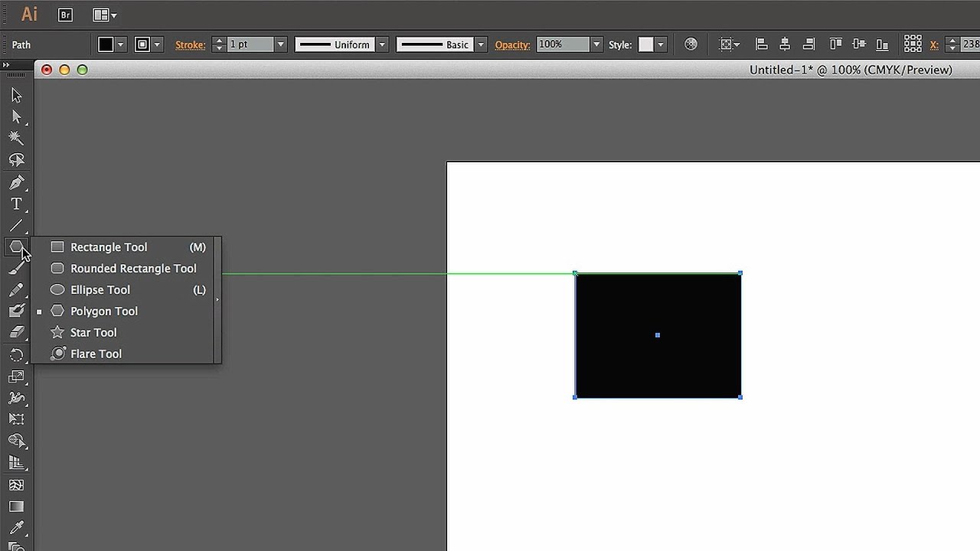Open the Basic brush definition dropdown

pos(481,44)
